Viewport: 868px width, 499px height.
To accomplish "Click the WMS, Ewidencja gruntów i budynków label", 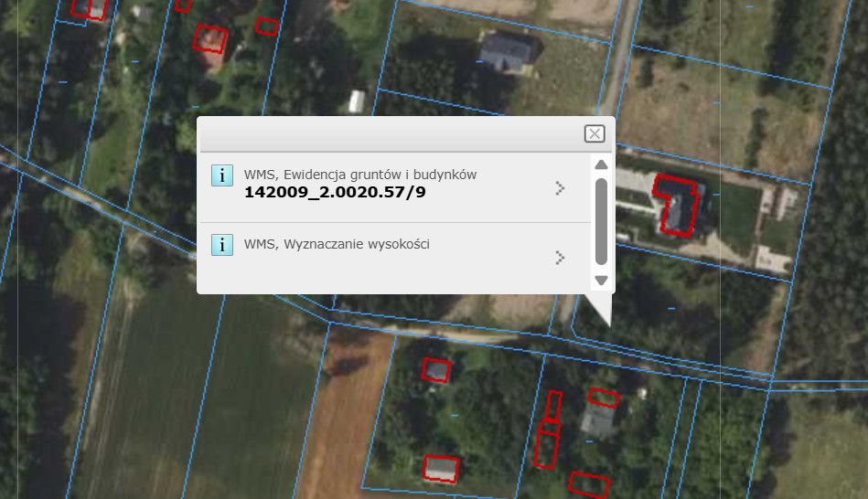I will tap(359, 175).
